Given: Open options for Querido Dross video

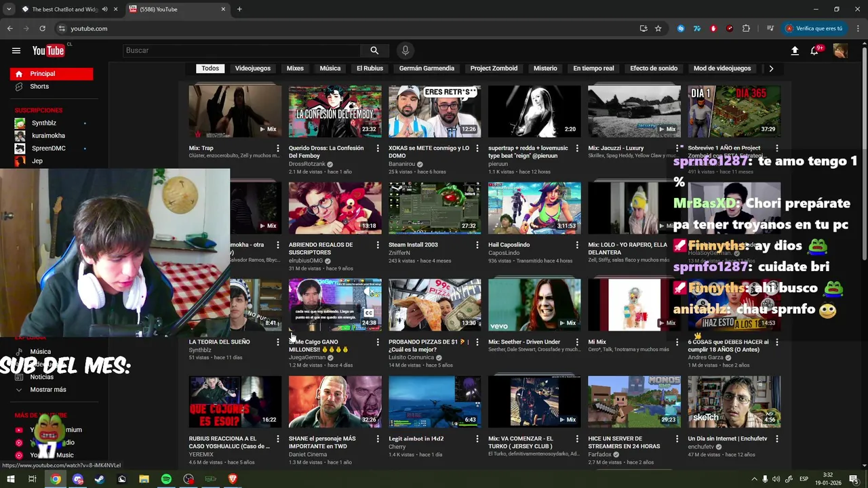Looking at the screenshot, I should 377,148.
